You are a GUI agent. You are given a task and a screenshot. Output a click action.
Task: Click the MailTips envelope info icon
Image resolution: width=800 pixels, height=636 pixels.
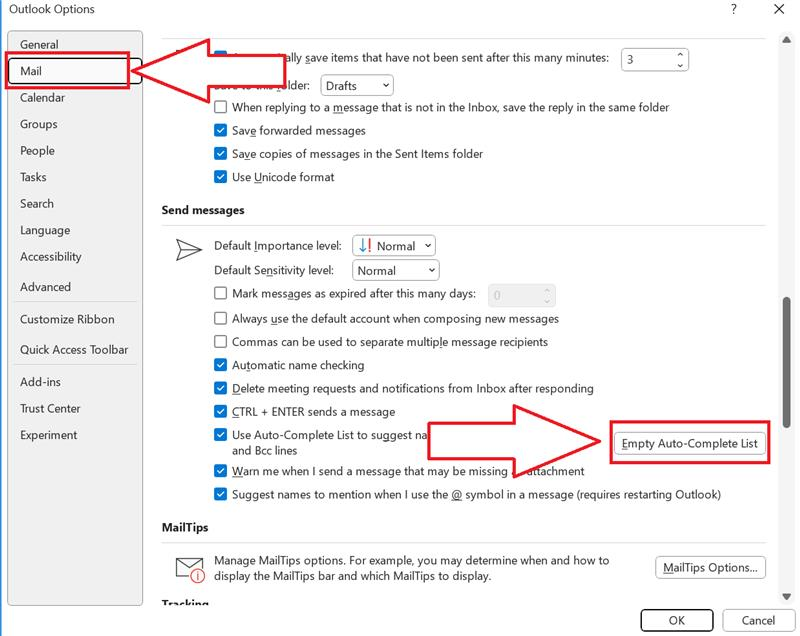tap(190, 569)
